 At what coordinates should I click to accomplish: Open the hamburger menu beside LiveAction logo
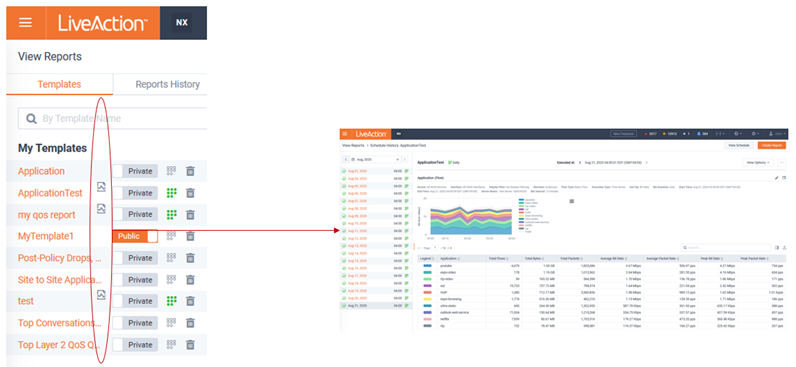tap(25, 23)
